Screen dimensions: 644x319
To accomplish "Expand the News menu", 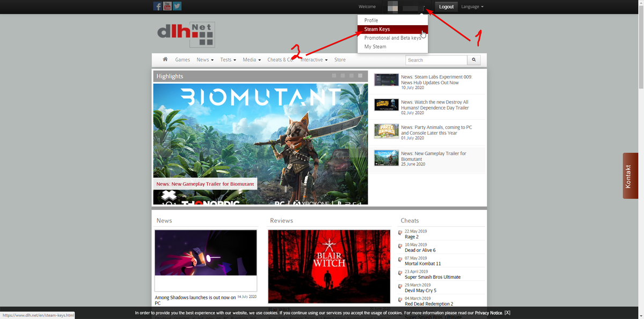I will point(205,60).
